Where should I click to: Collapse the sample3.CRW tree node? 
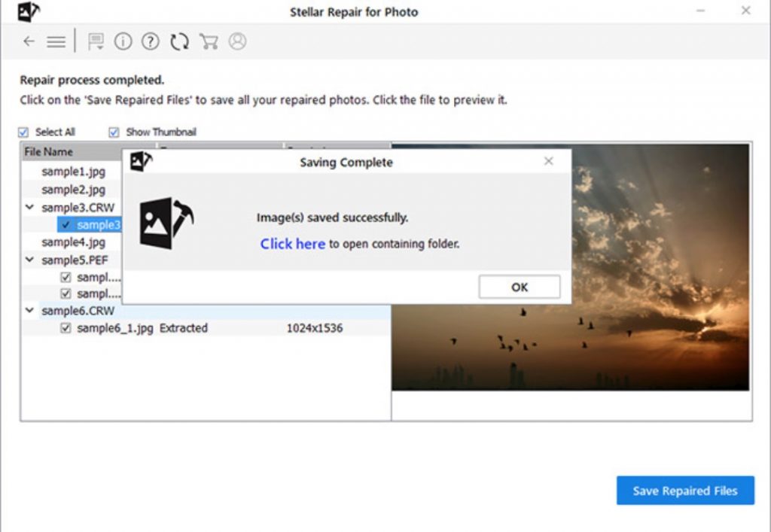pos(29,208)
